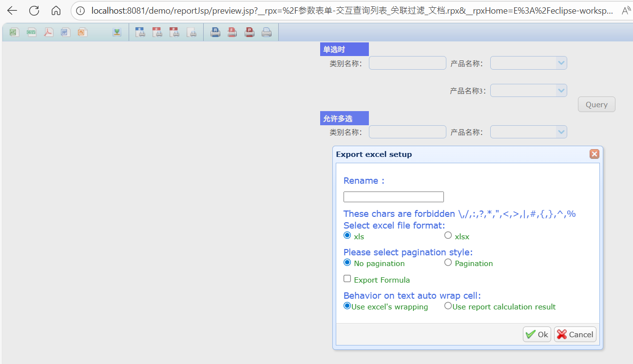Click the plain gray printer icon at toolbar end
633x364 pixels.
267,33
